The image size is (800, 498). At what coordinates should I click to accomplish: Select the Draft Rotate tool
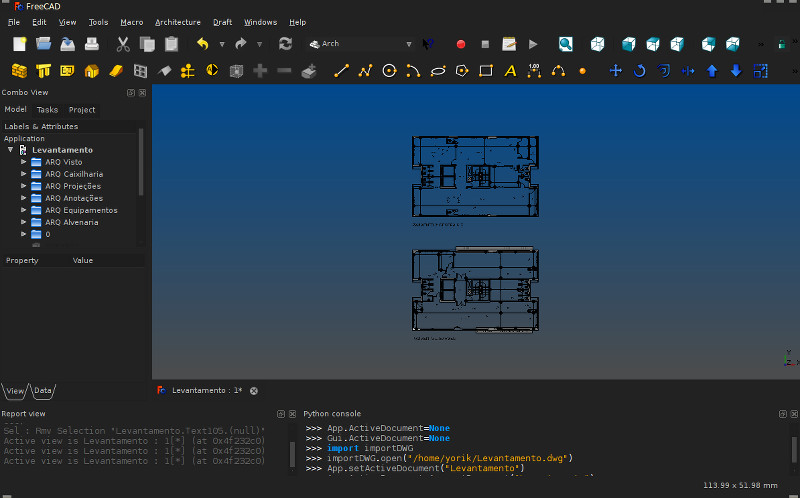[x=639, y=71]
